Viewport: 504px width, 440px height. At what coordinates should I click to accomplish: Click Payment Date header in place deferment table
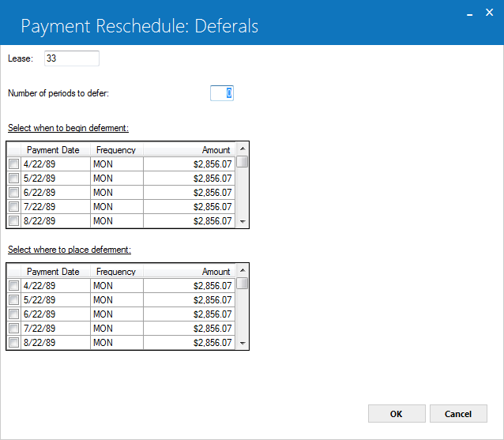coord(55,272)
